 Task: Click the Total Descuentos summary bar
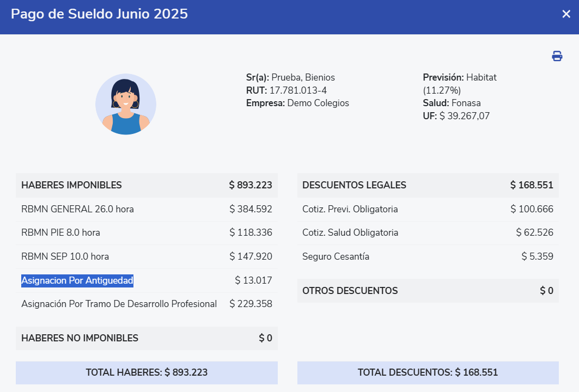[428, 372]
